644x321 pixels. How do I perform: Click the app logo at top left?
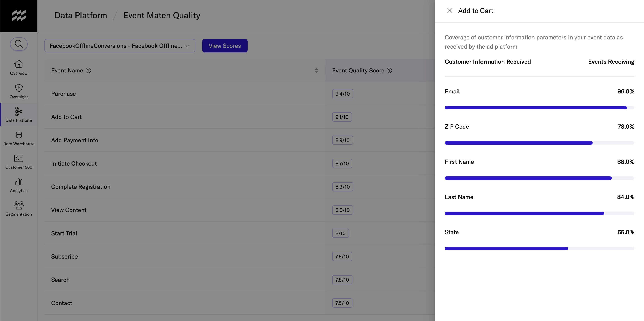[19, 16]
